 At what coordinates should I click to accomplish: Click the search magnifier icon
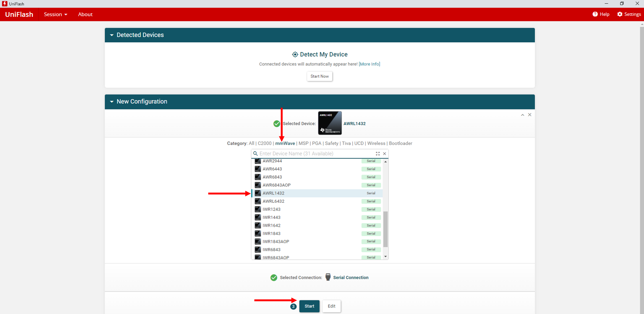tap(255, 154)
